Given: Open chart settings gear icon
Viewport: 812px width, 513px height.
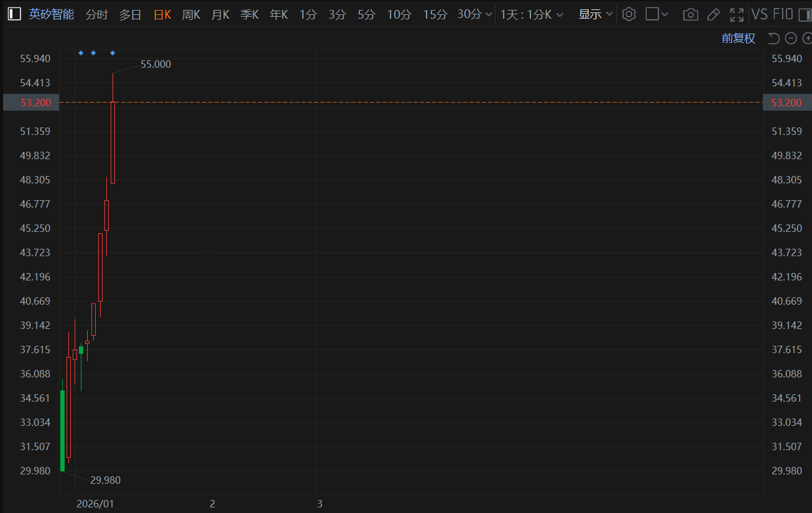Looking at the screenshot, I should pyautogui.click(x=629, y=14).
